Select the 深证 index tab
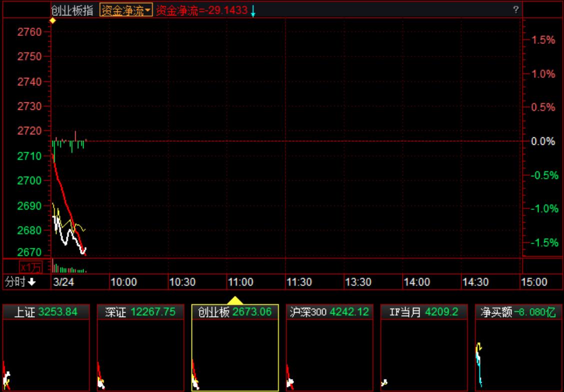The width and height of the screenshot is (564, 392). tap(140, 312)
